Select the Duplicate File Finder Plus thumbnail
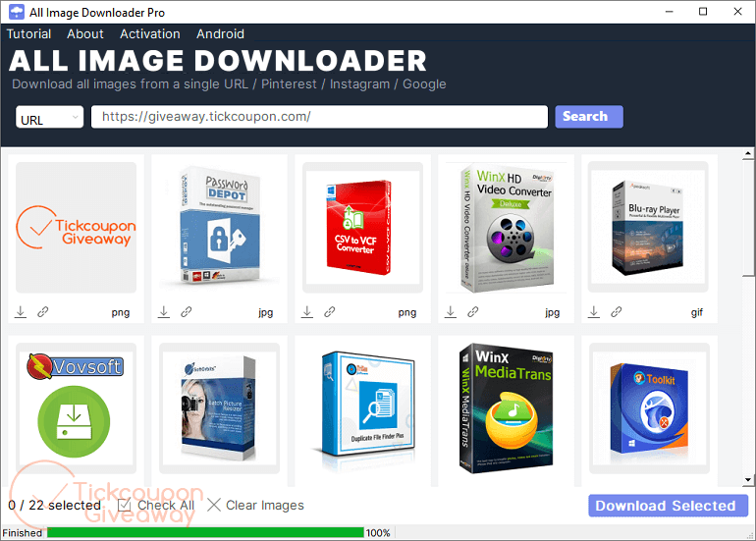The height and width of the screenshot is (541, 756). pyautogui.click(x=362, y=408)
